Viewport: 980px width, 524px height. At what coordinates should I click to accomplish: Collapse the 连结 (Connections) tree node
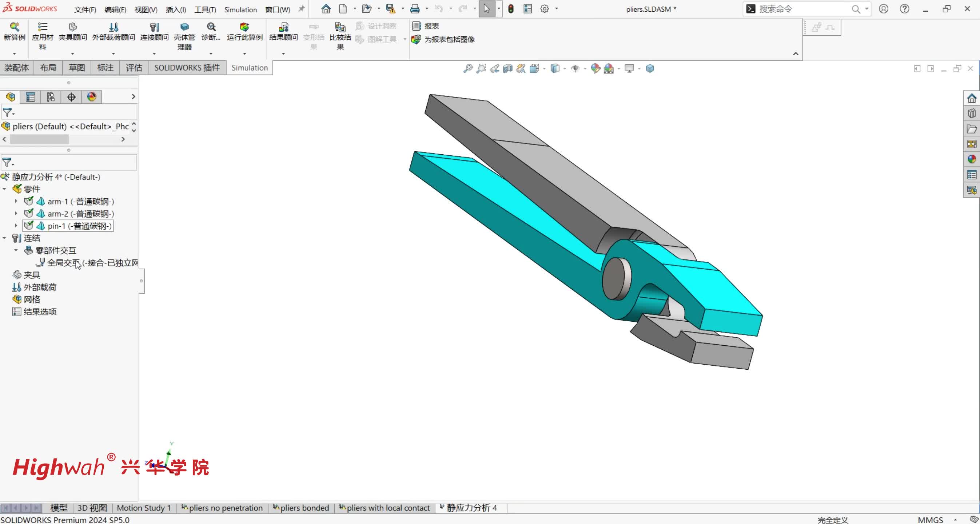pos(5,238)
